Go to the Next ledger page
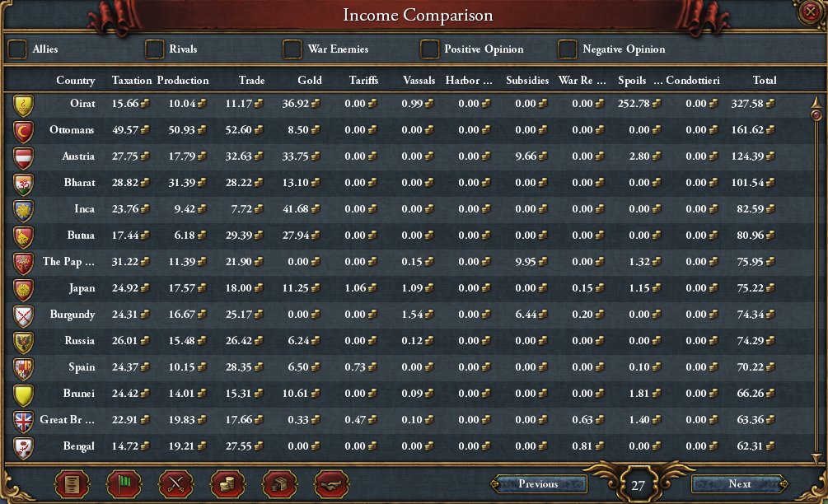Screen dimensions: 828x504 [x=739, y=484]
